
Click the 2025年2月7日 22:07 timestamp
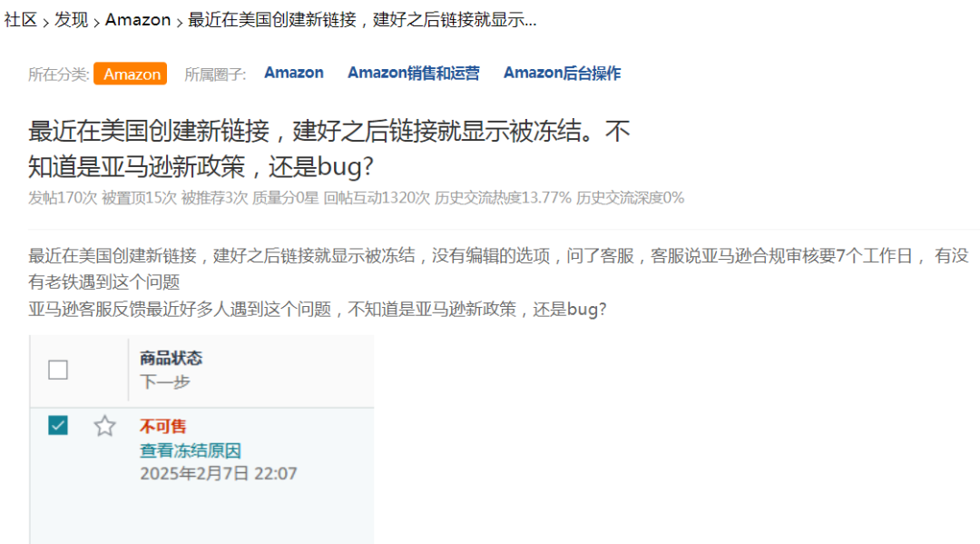218,473
